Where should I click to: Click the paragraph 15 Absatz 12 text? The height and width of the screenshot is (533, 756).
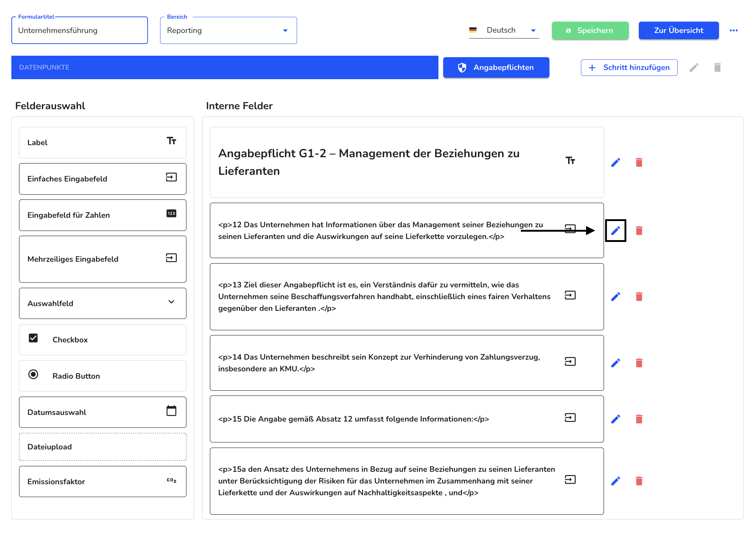pos(353,419)
